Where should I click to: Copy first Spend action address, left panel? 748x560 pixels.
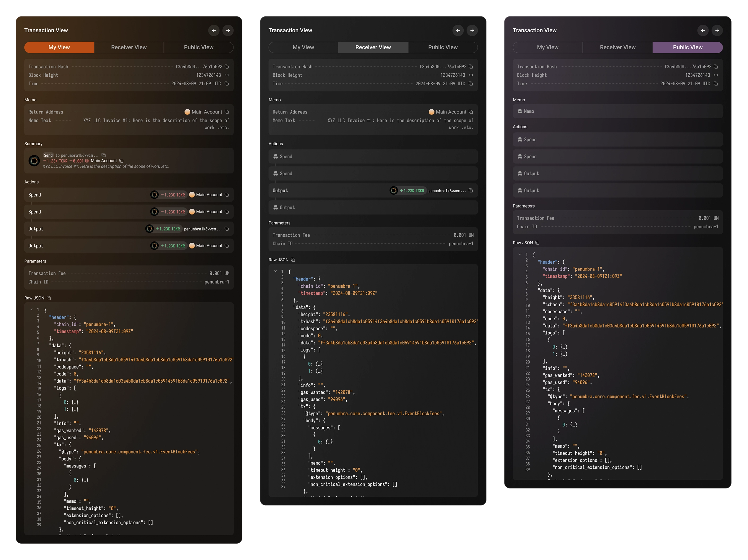tap(227, 195)
